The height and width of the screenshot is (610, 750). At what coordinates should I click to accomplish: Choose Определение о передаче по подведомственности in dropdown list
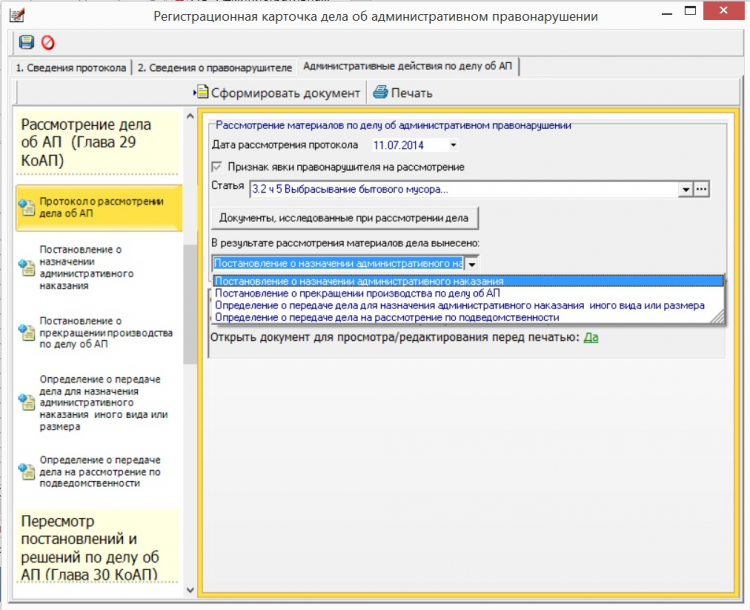pyautogui.click(x=468, y=317)
